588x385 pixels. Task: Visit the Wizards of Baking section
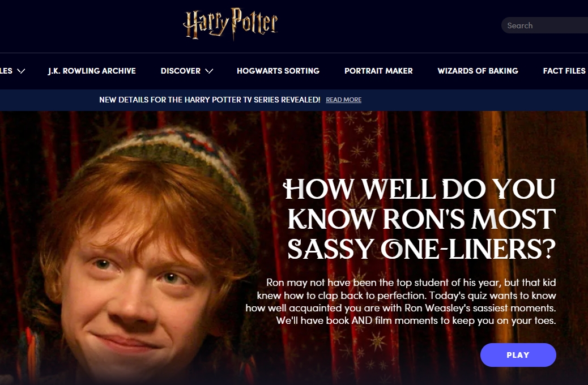pos(478,71)
